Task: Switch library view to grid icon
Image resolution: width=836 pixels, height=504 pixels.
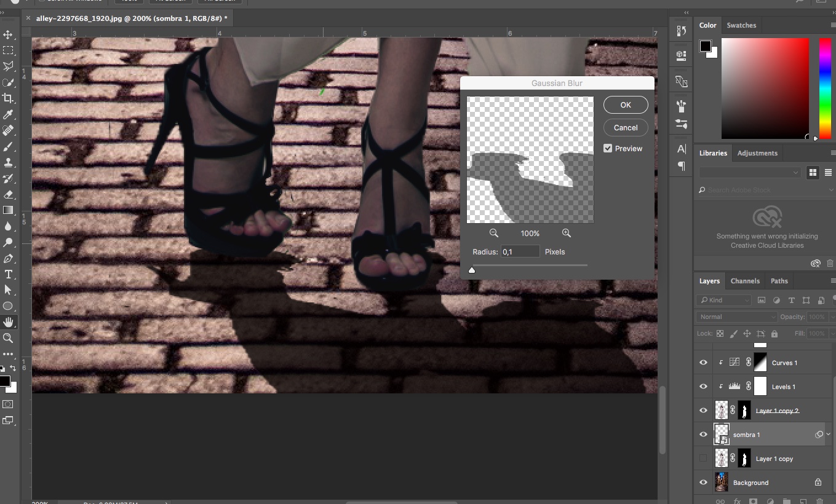Action: 813,173
